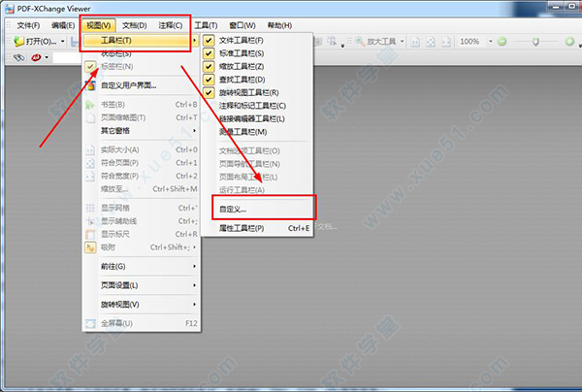The image size is (582, 392).
Task: Click the 全屏幕(U) icon in menu
Action: click(x=90, y=324)
